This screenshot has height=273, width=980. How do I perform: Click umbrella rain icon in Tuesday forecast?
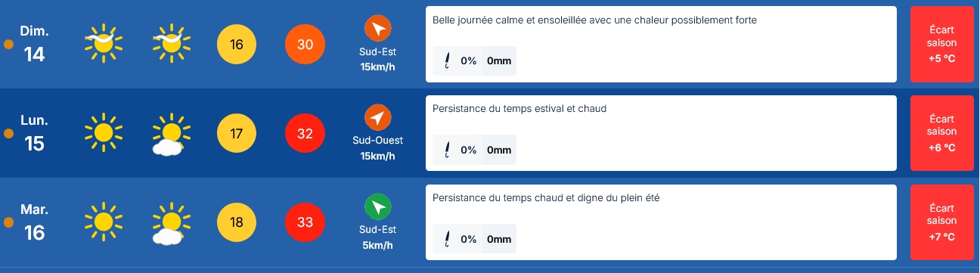point(448,239)
